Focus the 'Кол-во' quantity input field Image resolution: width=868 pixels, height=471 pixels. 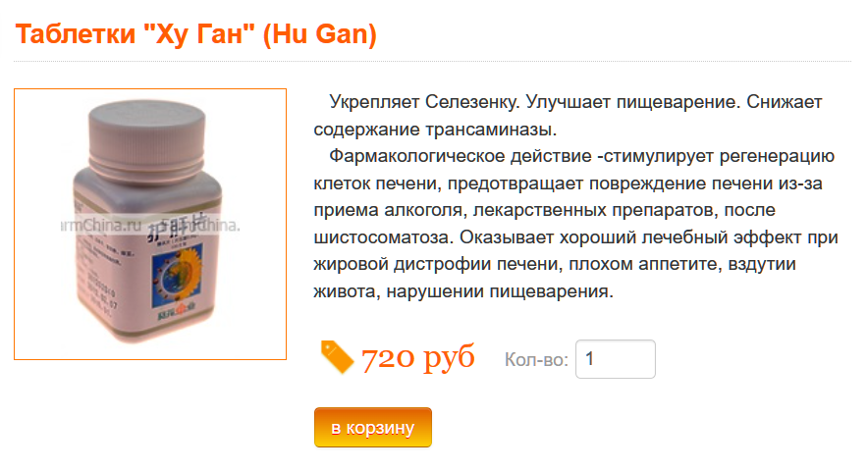point(615,359)
